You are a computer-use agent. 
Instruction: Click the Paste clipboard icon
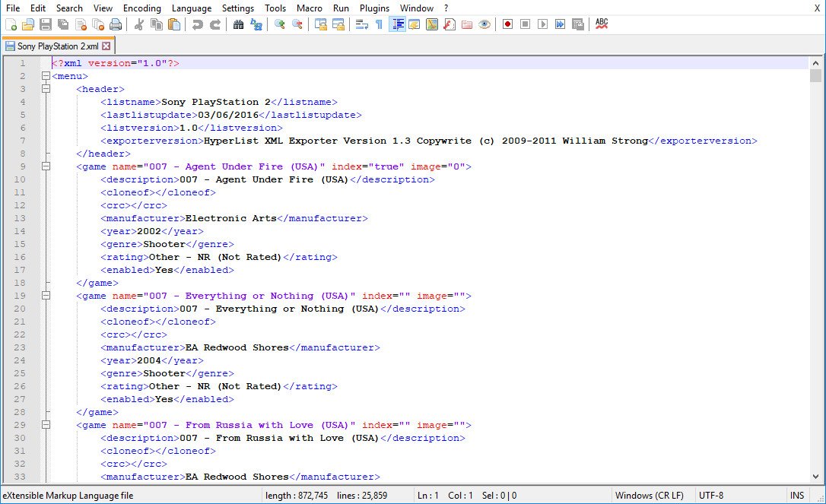174,24
